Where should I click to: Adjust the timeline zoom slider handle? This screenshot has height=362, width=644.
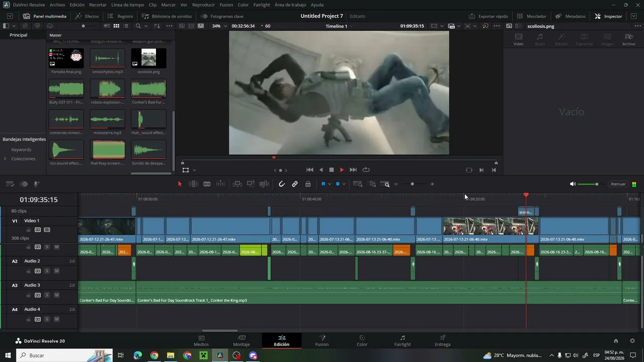[x=412, y=184]
